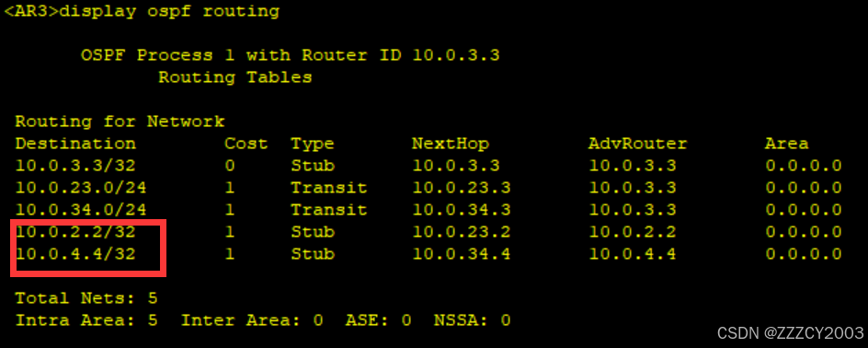Viewport: 868px width, 348px height.
Task: Select highlighted destination 10.0.4.4/32
Action: (x=75, y=254)
